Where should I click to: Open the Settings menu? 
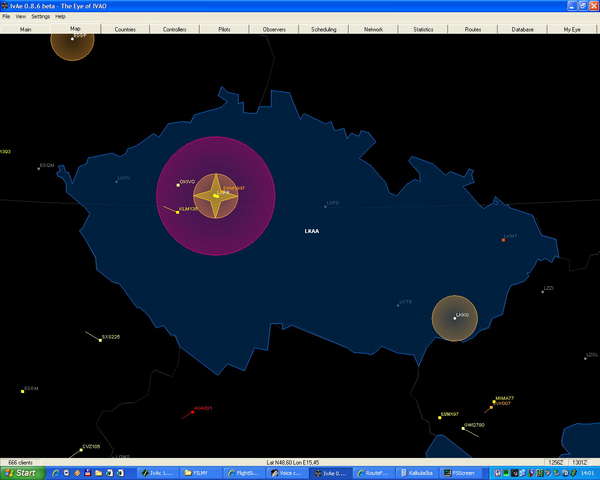point(41,16)
